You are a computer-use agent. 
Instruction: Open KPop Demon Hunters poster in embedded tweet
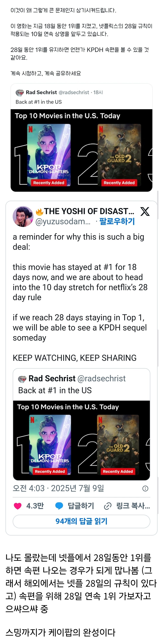50,445
